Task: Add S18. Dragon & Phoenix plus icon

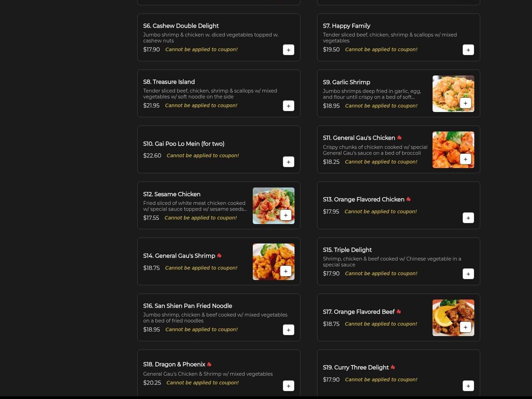Action: pyautogui.click(x=289, y=386)
